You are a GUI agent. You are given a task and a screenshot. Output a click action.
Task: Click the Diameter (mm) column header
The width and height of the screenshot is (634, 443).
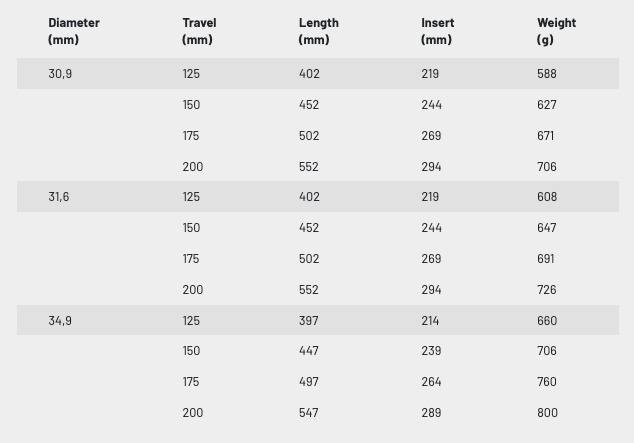pos(74,31)
